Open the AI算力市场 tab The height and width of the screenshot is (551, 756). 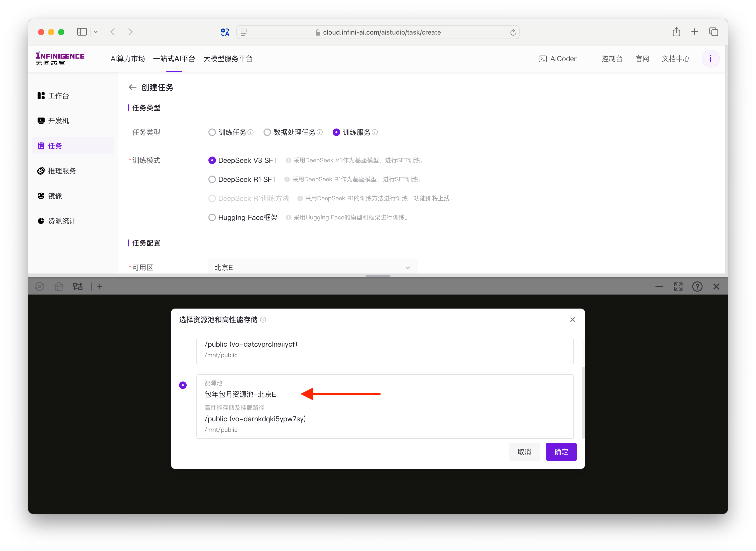[128, 59]
